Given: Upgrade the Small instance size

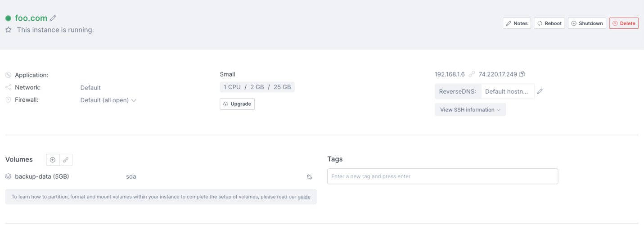Looking at the screenshot, I should point(237,104).
